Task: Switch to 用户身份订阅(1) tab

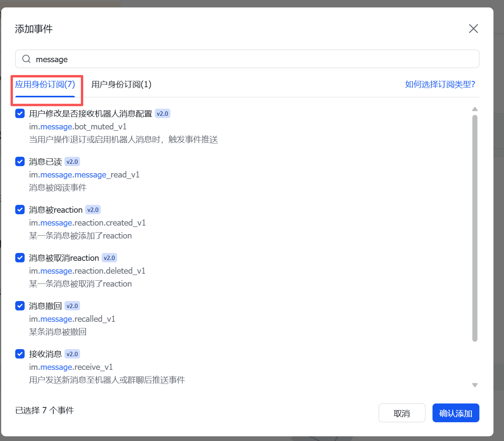Action: point(121,84)
